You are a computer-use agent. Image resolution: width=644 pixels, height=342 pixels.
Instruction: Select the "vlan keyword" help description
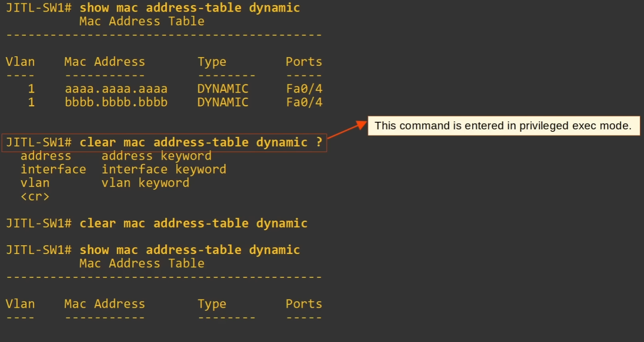[x=145, y=183]
